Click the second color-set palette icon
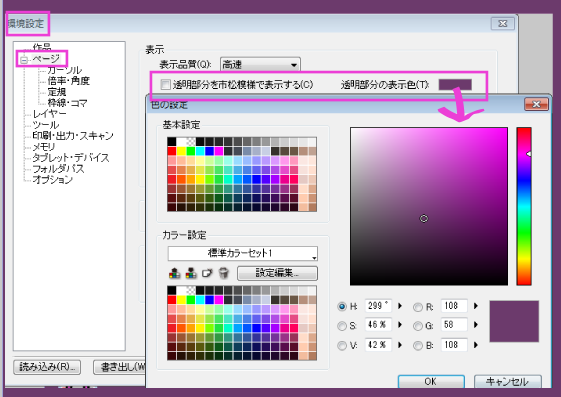Screen dimensions: 561x397 click(x=191, y=273)
